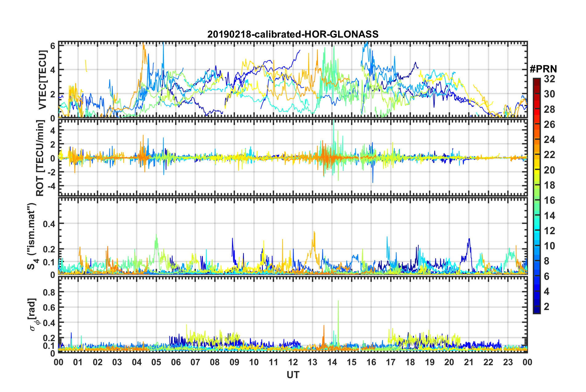Click colorbar tick label 22
586x392 pixels.
click(549, 155)
